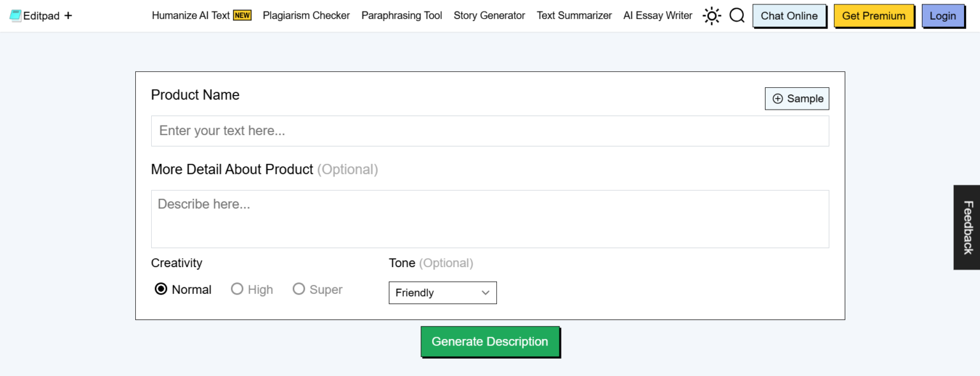
Task: Open search with the magnifying glass icon
Action: (x=737, y=15)
